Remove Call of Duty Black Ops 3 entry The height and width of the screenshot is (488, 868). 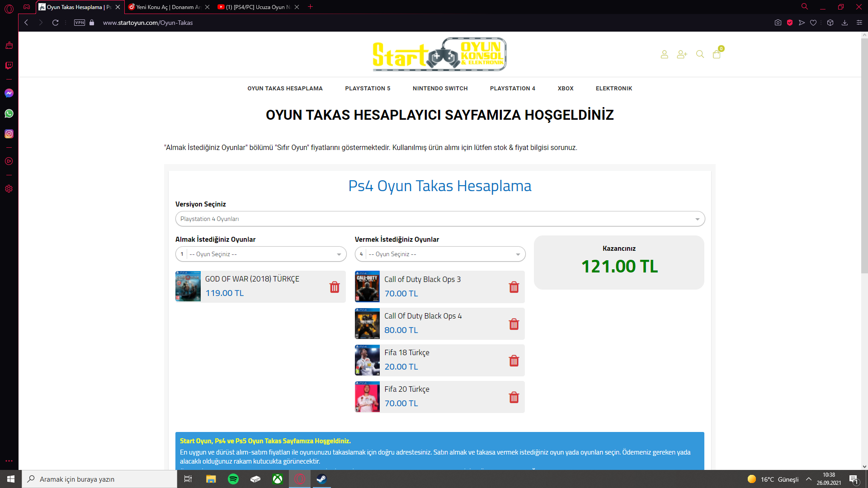pyautogui.click(x=514, y=287)
